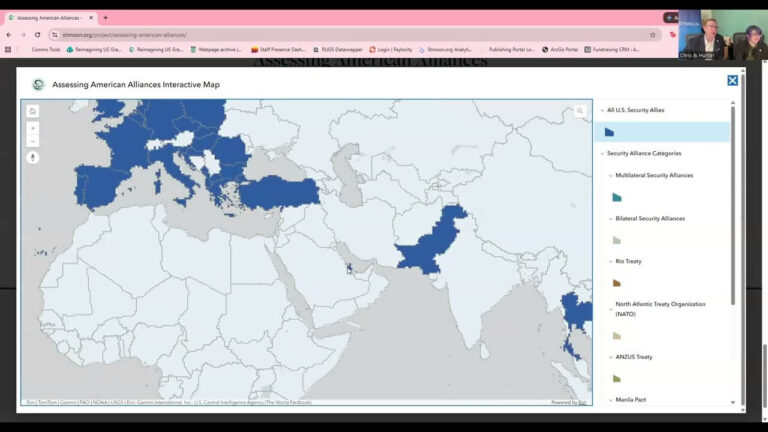Collapse the Rio Treaty section
768x432 pixels.
click(x=611, y=262)
